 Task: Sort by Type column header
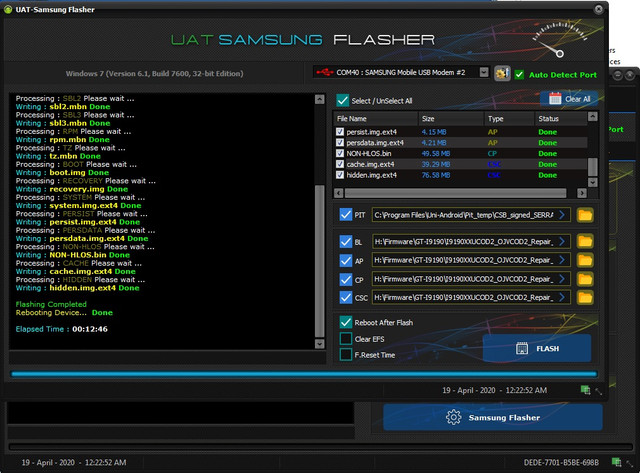tap(509, 119)
